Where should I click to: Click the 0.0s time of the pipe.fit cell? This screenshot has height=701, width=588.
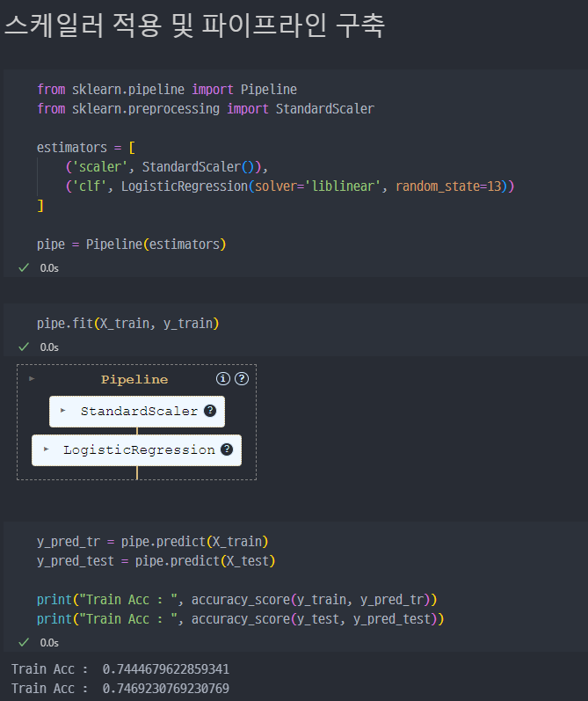coord(49,347)
